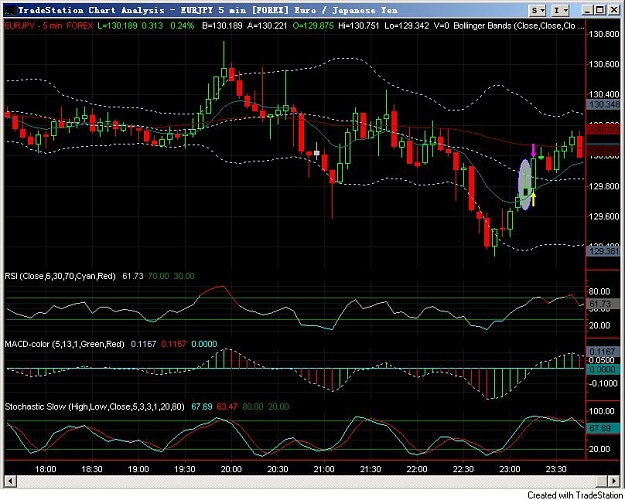Click the highlighted '129.381' price axis marker
625x500 pixels.
[x=603, y=252]
